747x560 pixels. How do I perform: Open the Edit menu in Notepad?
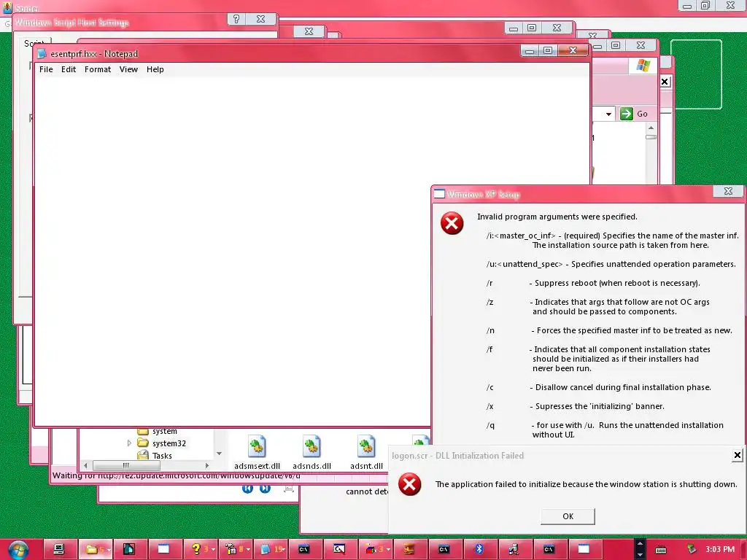69,69
